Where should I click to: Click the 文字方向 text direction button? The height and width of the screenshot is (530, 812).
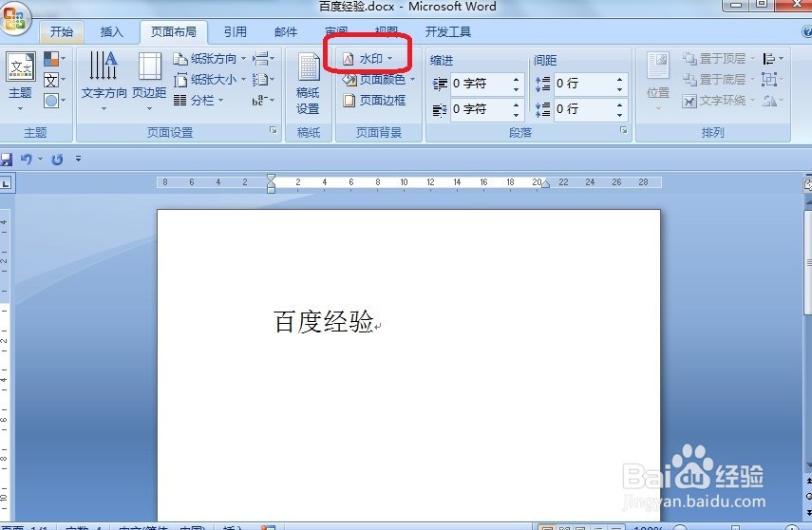tap(104, 82)
